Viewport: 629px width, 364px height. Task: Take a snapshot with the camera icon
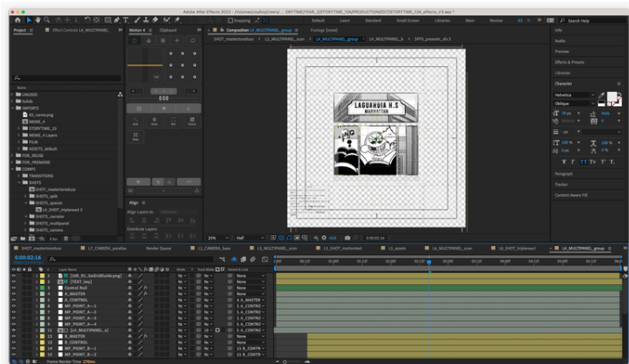pos(348,238)
